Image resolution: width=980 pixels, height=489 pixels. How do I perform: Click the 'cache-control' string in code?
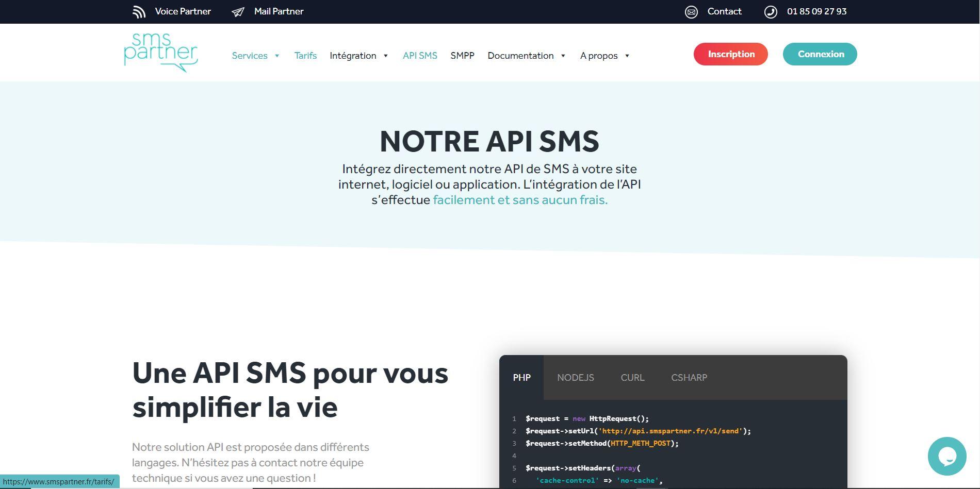point(567,480)
